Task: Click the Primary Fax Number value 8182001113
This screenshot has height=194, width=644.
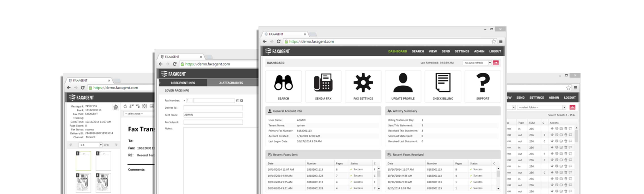Action: [304, 131]
